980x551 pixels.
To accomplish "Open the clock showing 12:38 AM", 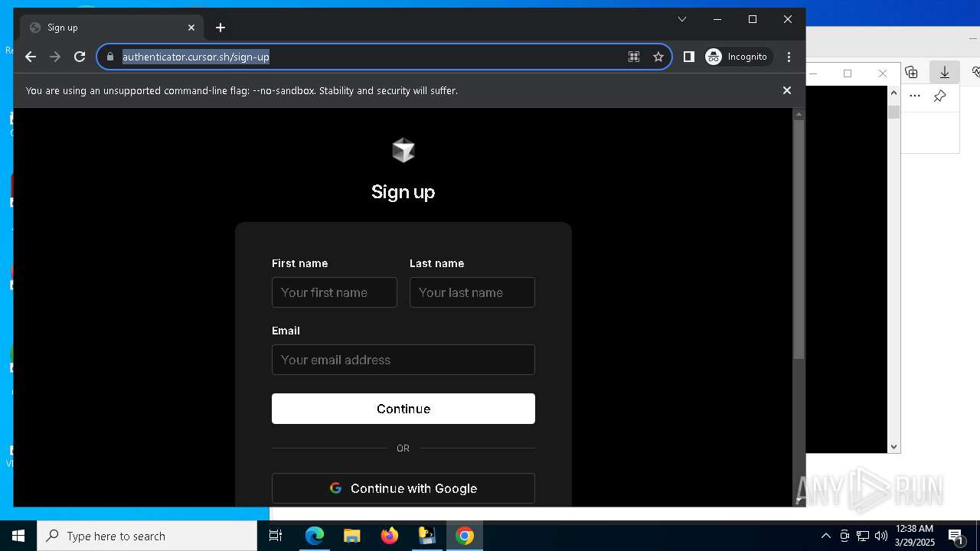I will coord(915,536).
